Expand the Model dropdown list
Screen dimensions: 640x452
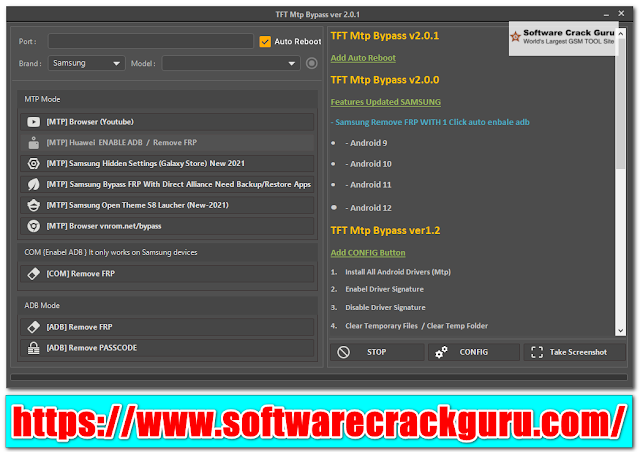(291, 63)
